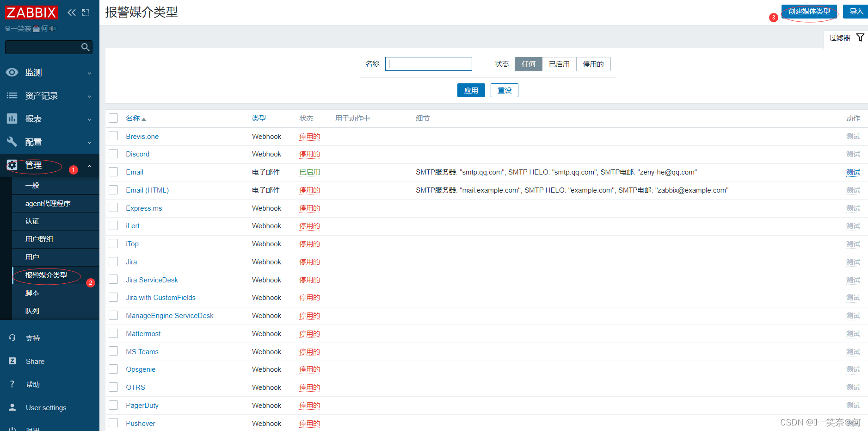Click the sidebar search input box

[x=49, y=47]
